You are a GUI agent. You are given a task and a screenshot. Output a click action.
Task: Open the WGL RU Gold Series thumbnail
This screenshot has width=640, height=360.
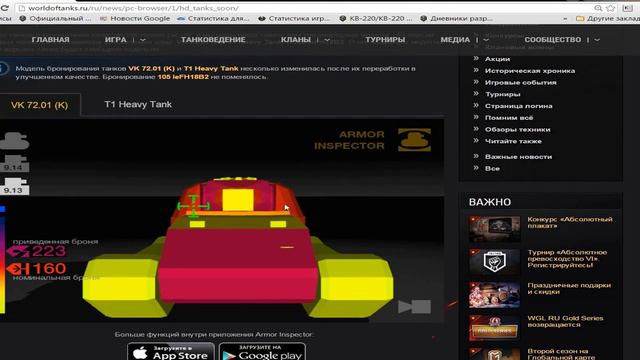pyautogui.click(x=494, y=328)
